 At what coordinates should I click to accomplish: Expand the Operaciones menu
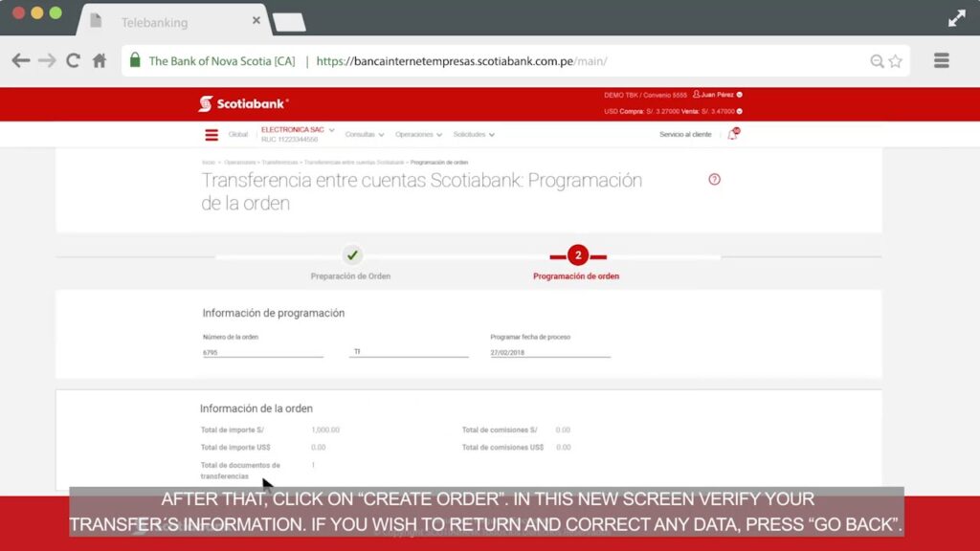tap(419, 135)
